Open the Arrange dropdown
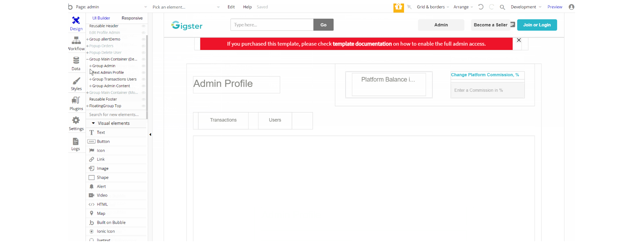Image resolution: width=644 pixels, height=244 pixels. click(463, 7)
